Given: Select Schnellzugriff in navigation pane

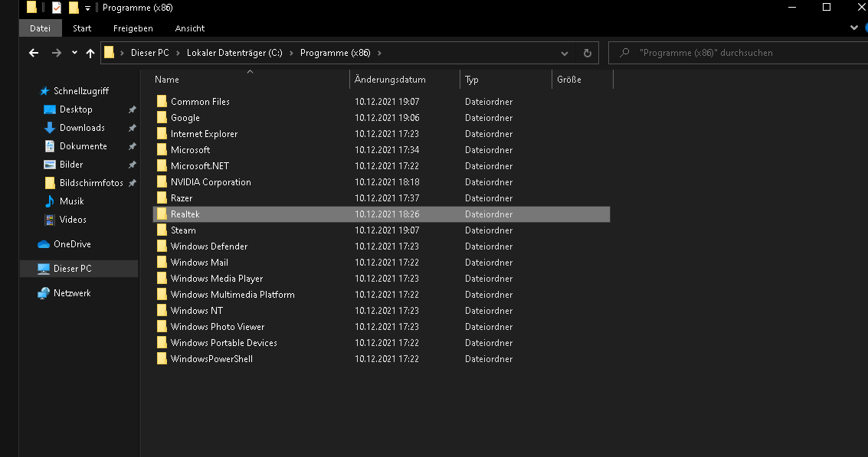Looking at the screenshot, I should tap(80, 91).
